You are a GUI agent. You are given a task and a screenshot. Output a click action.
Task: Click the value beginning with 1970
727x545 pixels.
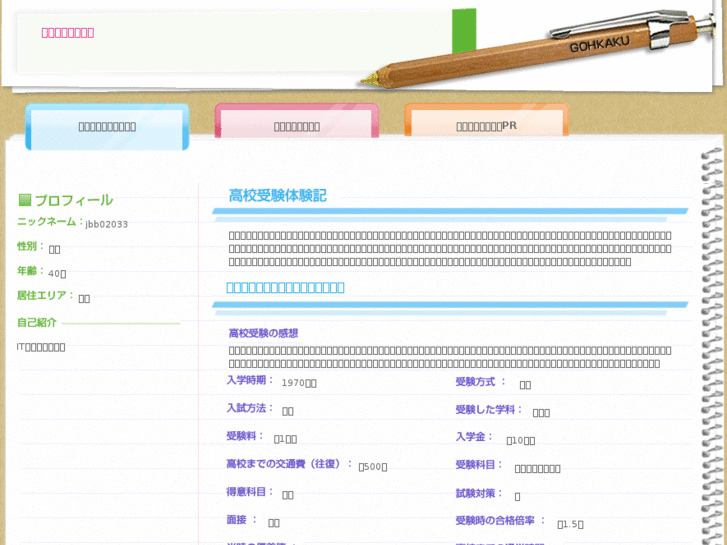click(x=299, y=383)
